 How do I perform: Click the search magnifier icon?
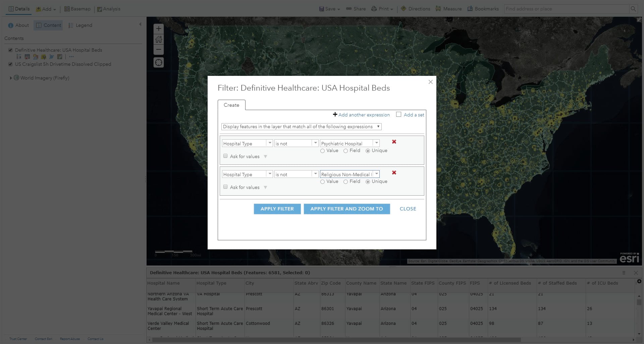(633, 9)
